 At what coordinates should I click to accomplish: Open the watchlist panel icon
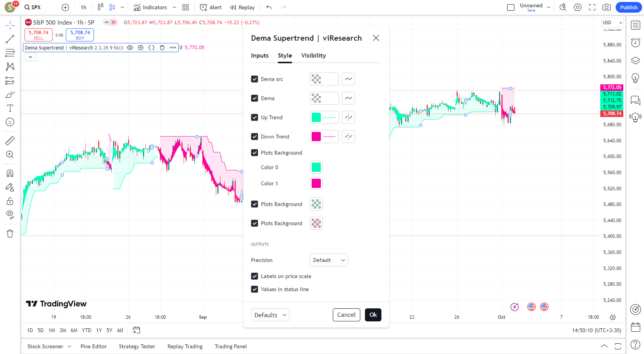click(636, 25)
